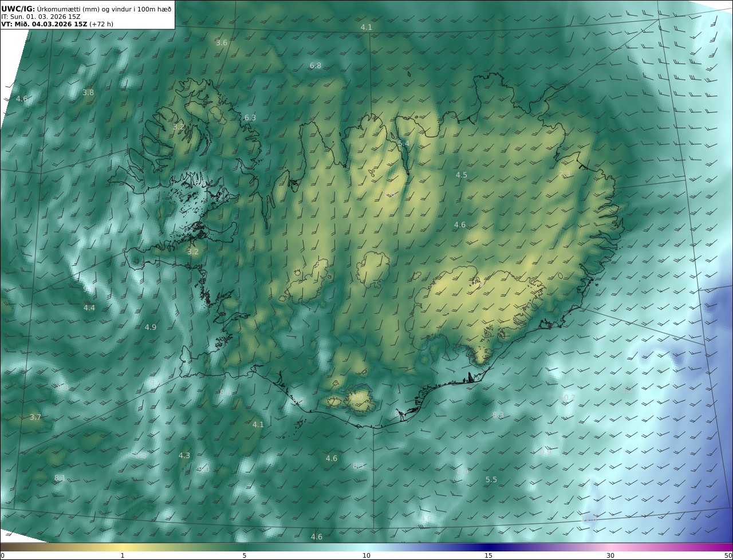This screenshot has width=733, height=560.
Task: Click the 0 tick on the colour scale
Action: click(x=2, y=556)
